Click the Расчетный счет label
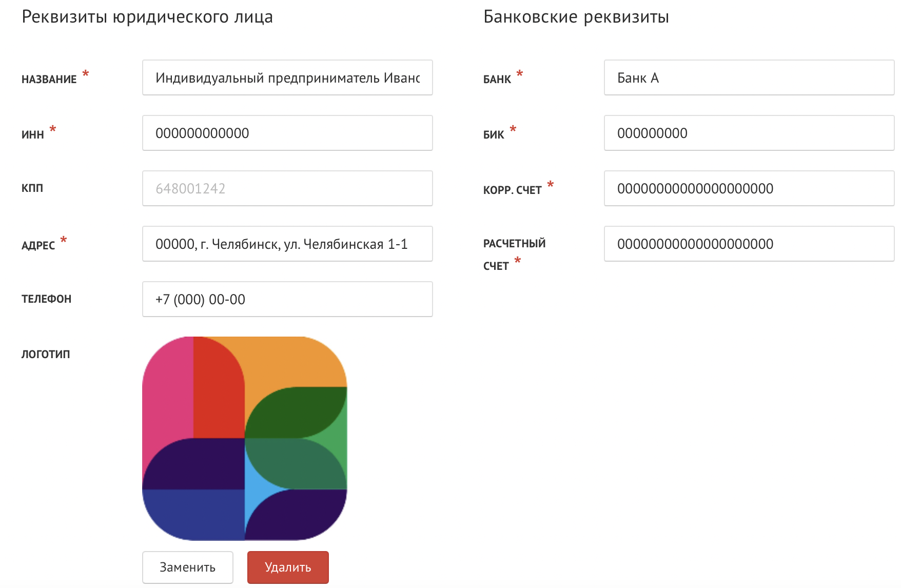This screenshot has width=901, height=588. click(514, 254)
